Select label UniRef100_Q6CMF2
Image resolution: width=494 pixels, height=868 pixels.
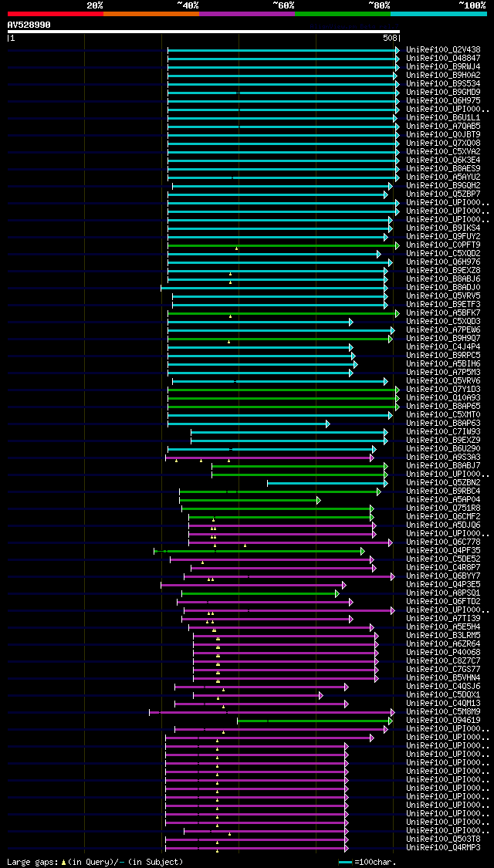[x=443, y=516]
